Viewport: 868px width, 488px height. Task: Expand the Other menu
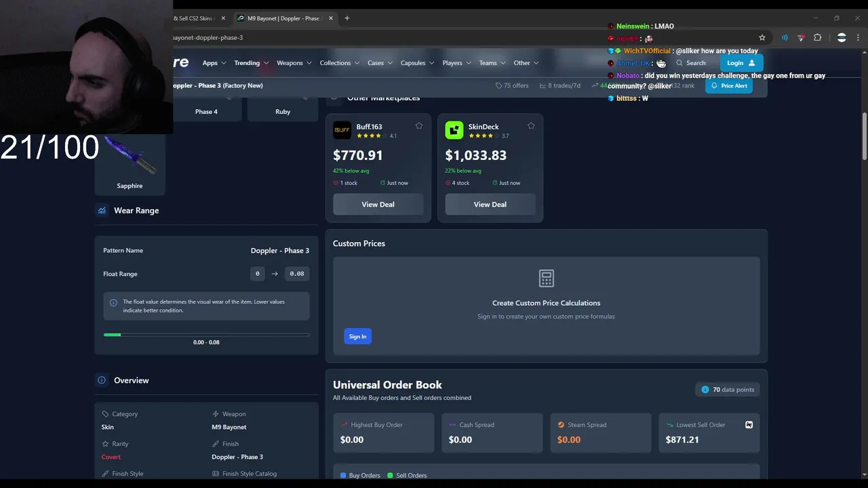click(526, 63)
